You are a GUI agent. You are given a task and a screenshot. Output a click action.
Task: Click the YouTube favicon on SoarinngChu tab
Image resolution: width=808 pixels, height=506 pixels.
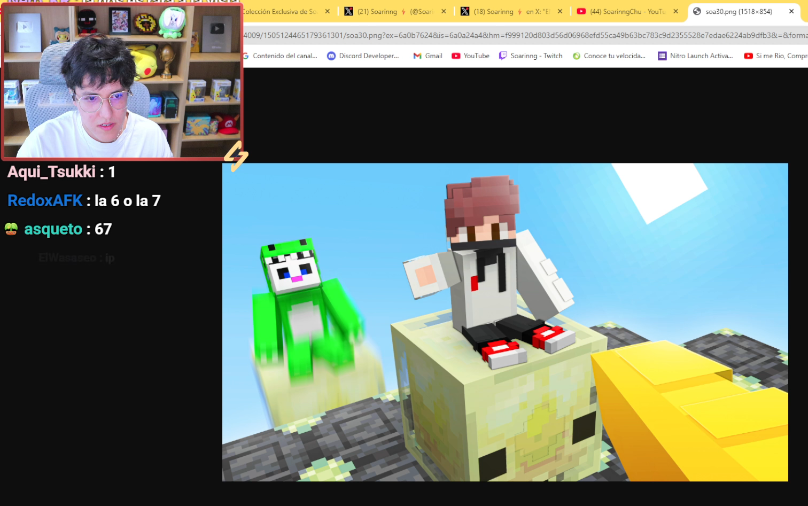coord(581,11)
